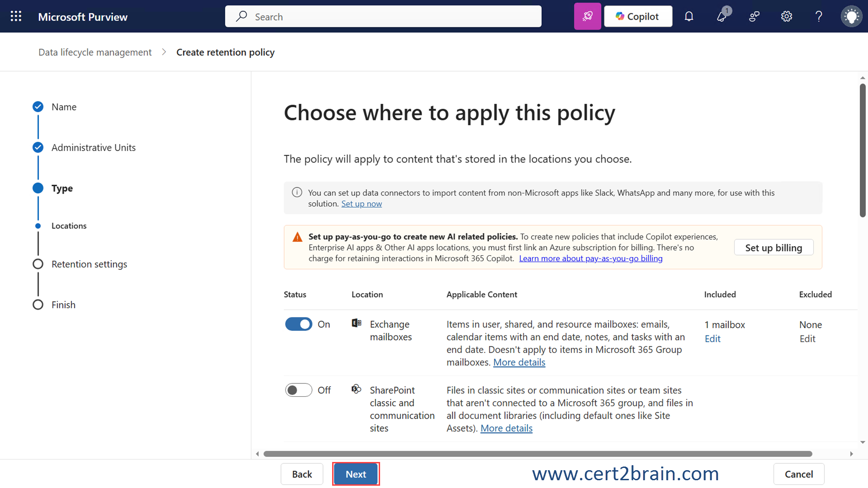
Task: Launch Copilot from the header
Action: [638, 16]
